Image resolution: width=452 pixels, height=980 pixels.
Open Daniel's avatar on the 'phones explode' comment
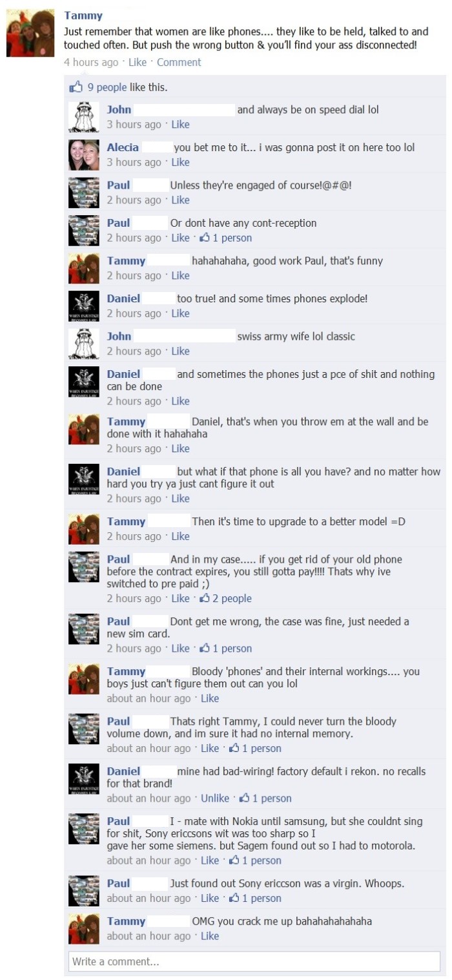pos(84,307)
